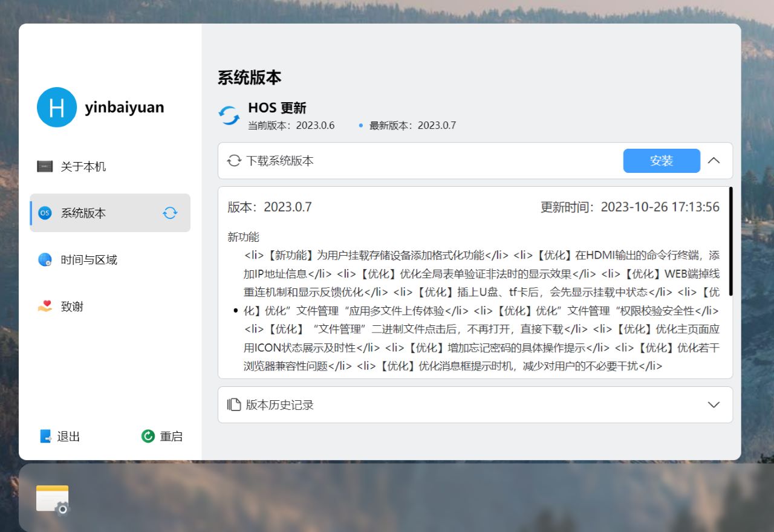Screen dimensions: 774x532
Task: Click the 退出 button
Action: [x=60, y=436]
